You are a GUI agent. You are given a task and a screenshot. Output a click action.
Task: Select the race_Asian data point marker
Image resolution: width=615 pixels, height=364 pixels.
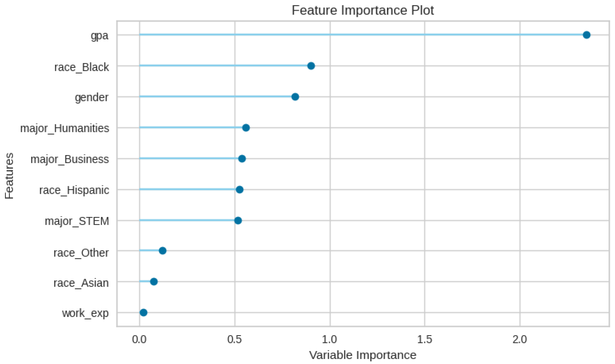pos(154,282)
